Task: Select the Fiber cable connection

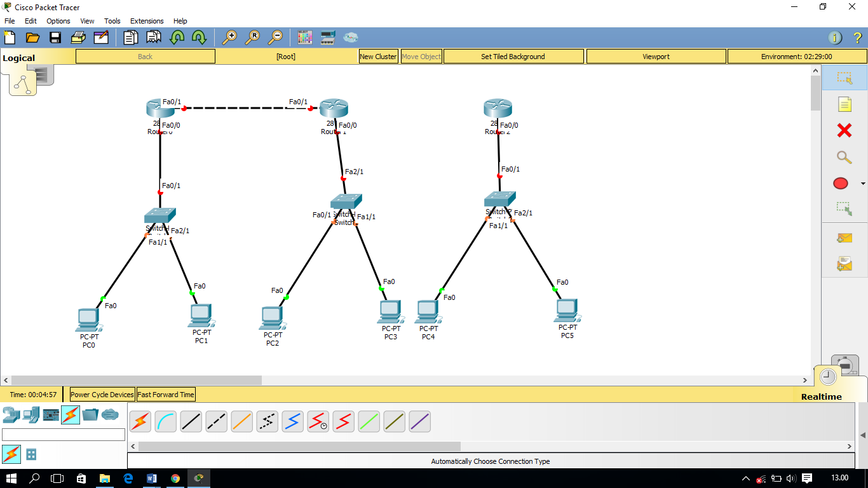Action: [241, 421]
